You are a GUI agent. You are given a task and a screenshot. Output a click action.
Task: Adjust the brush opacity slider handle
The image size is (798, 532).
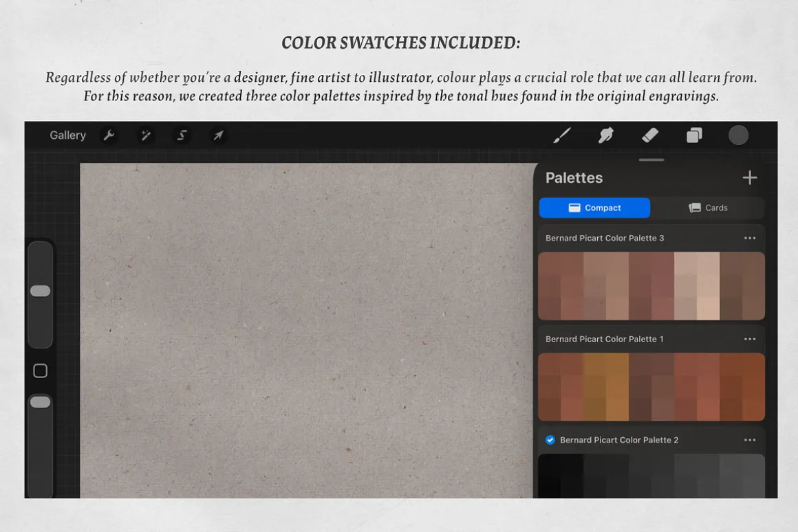point(40,402)
